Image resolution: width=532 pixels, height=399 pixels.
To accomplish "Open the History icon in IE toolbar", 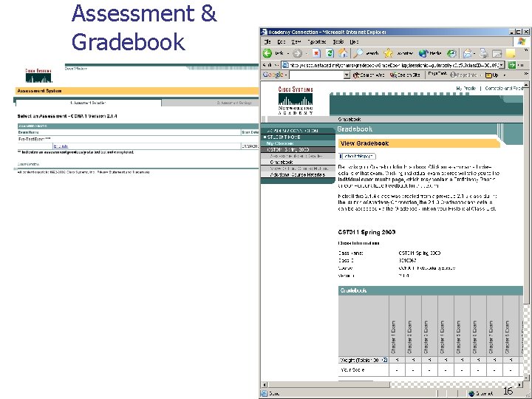I will click(451, 53).
